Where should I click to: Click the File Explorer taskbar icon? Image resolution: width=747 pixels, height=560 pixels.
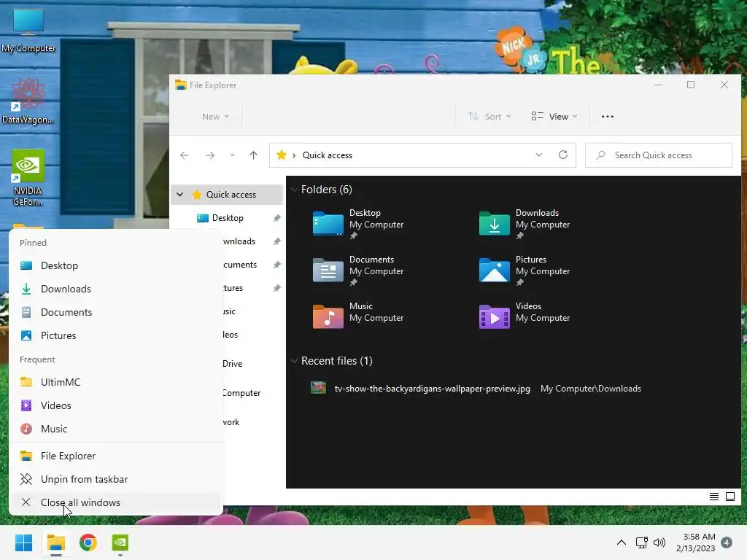click(x=55, y=542)
